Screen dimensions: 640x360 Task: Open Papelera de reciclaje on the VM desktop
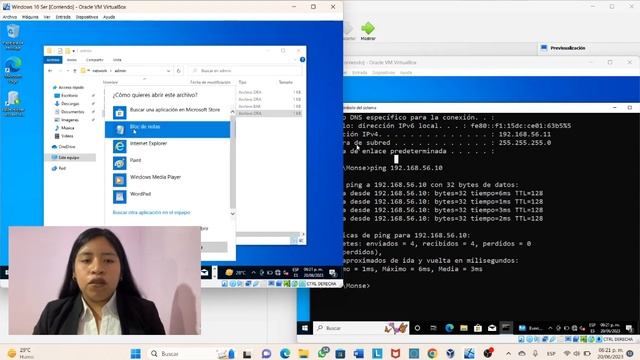(x=13, y=37)
